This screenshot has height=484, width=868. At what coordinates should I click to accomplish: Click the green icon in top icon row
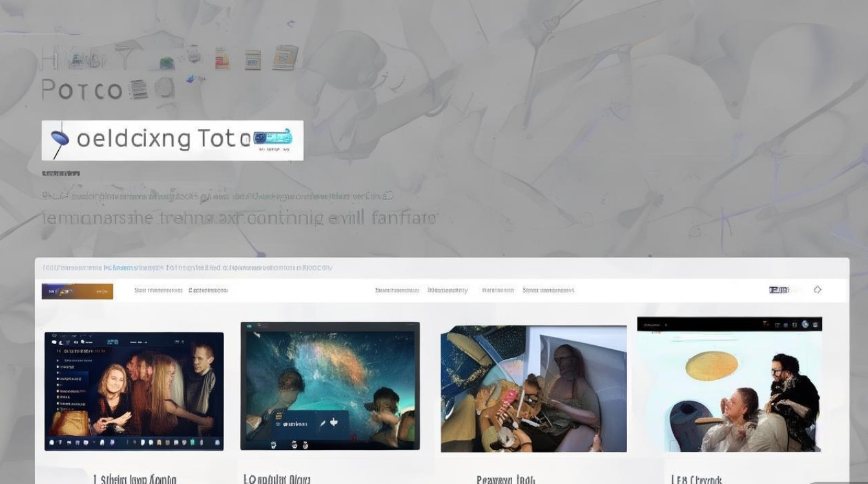pos(167,63)
